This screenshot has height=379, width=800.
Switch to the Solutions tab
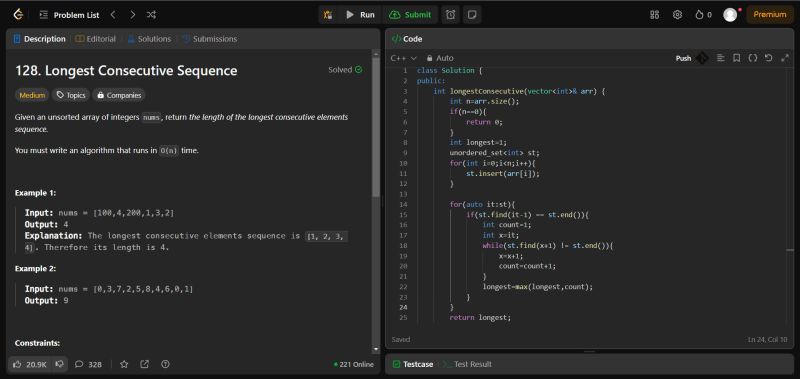click(x=149, y=39)
